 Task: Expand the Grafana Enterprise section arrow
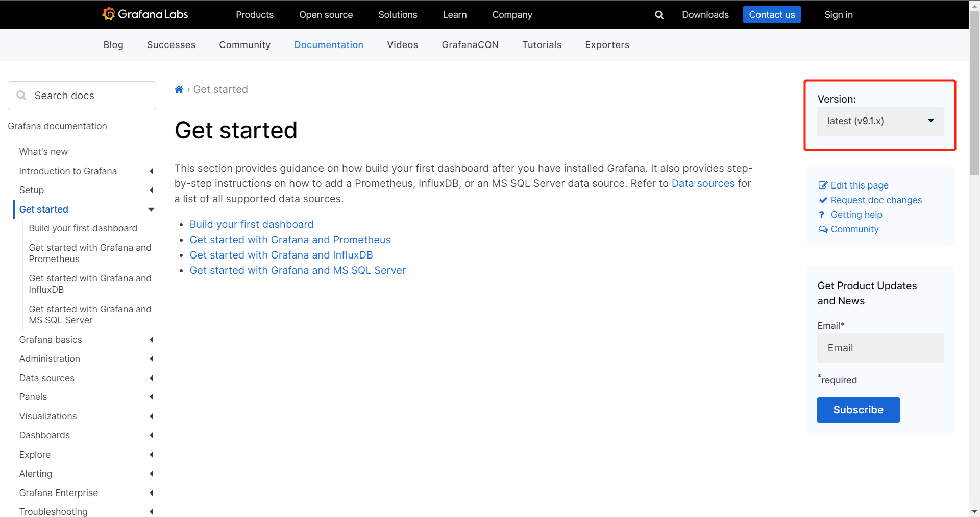pos(151,493)
